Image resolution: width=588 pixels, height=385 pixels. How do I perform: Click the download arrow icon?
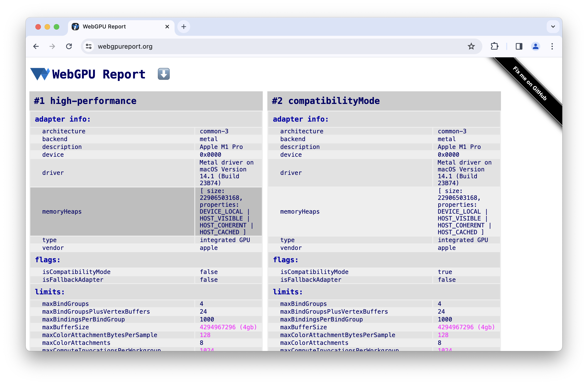(164, 74)
